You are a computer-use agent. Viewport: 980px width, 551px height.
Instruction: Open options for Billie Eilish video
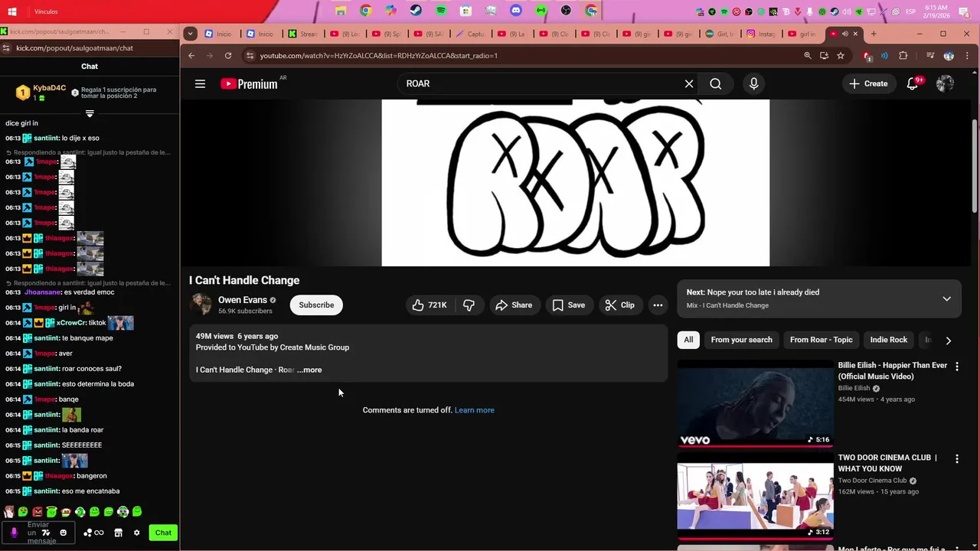click(956, 367)
